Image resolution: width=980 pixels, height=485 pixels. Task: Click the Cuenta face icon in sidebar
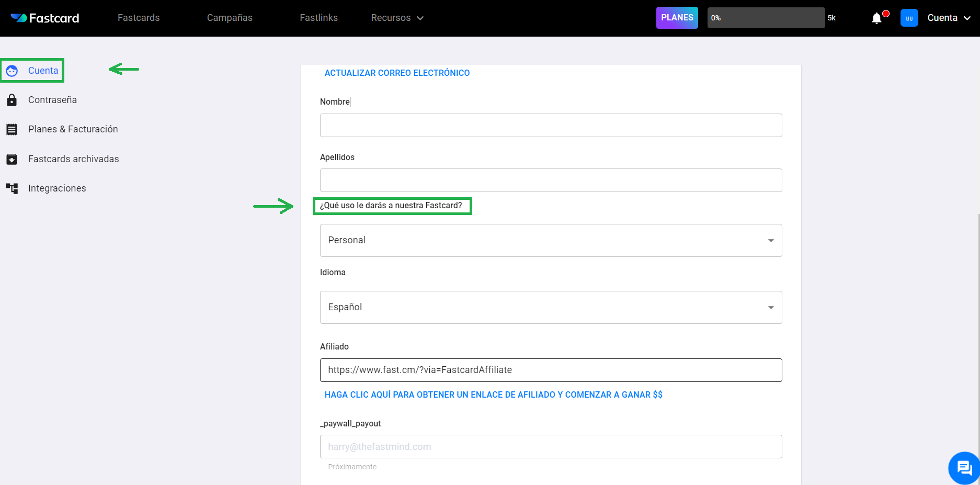coord(12,71)
